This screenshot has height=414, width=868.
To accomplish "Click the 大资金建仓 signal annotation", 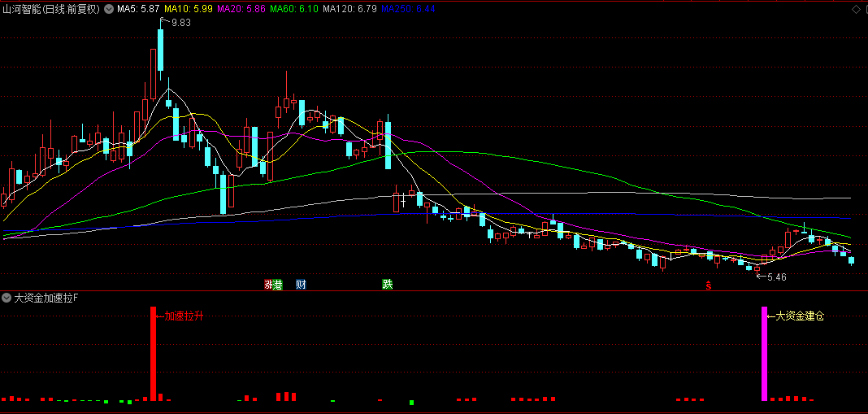I will tap(800, 316).
